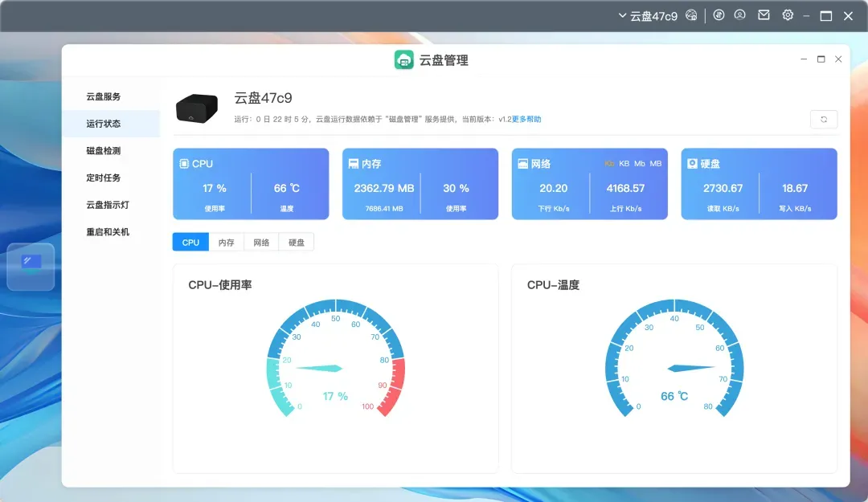Viewport: 868px width, 502px height.
Task: Click the green 云盘管理 app logo
Action: pyautogui.click(x=403, y=59)
